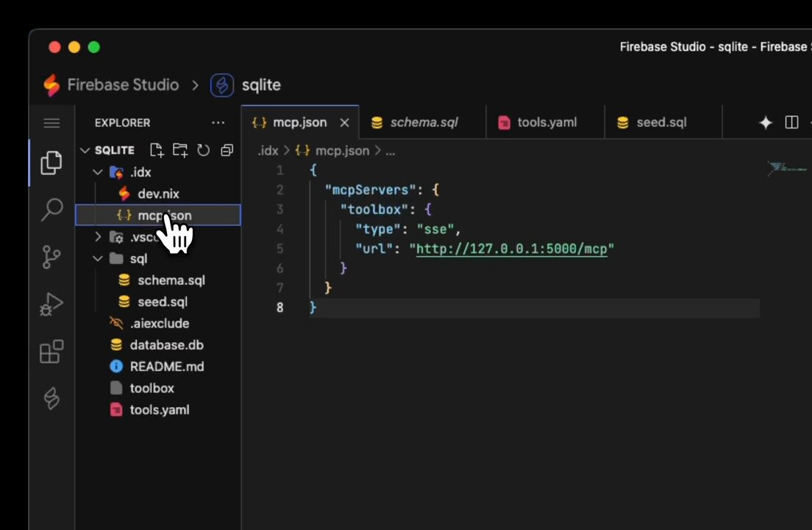The height and width of the screenshot is (530, 812).
Task: Click the .idx breadcrumb segment
Action: (x=268, y=151)
